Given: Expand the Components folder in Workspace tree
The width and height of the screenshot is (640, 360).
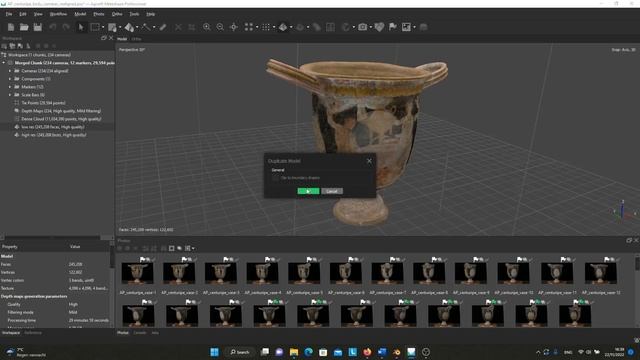Looking at the screenshot, I should (x=10, y=79).
